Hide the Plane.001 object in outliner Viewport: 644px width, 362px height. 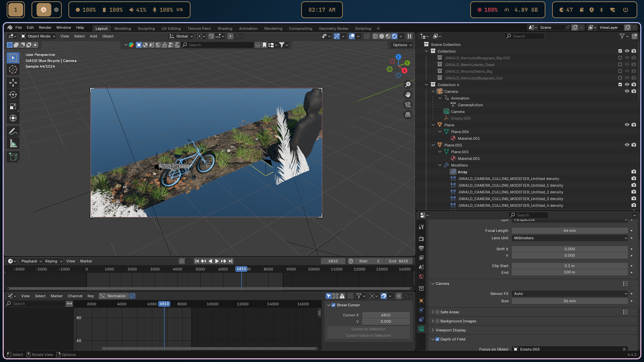[627, 145]
